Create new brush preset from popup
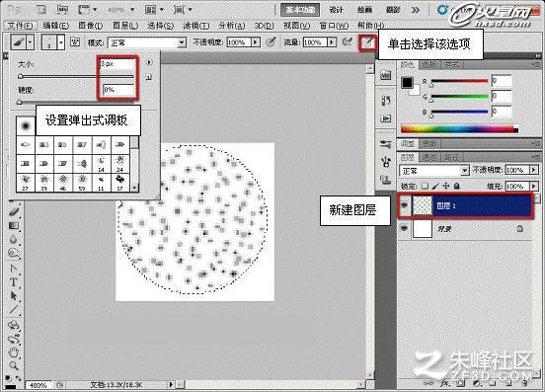Screen dimensions: 545x392 pyautogui.click(x=149, y=77)
